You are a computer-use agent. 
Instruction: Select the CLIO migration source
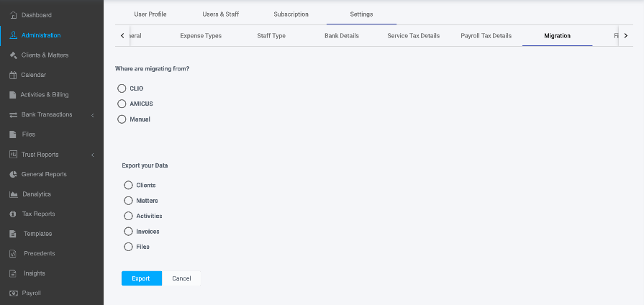pos(122,88)
